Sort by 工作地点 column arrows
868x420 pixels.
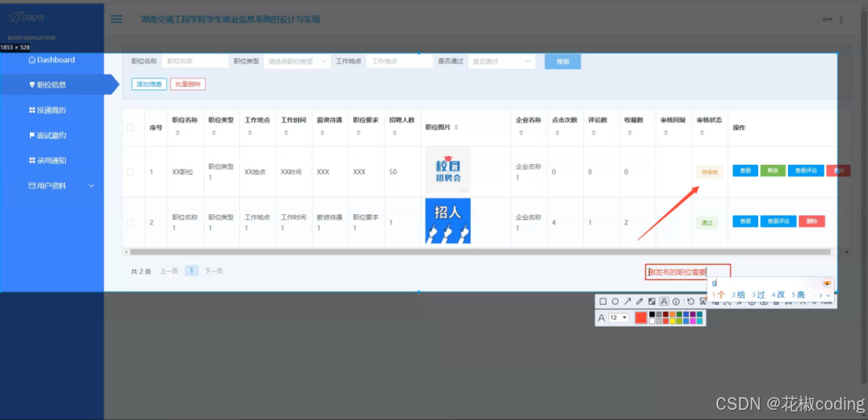click(250, 133)
